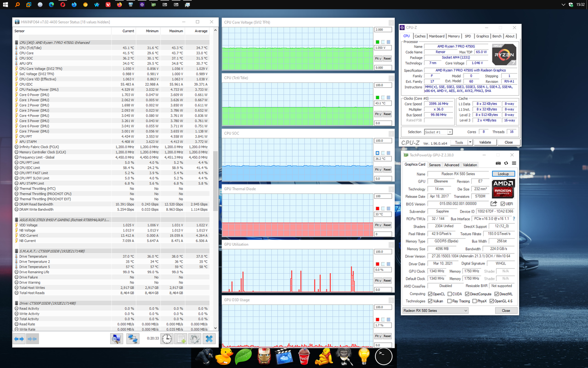
Task: Open HWiNFO sensor settings gear icon
Action: 195,339
